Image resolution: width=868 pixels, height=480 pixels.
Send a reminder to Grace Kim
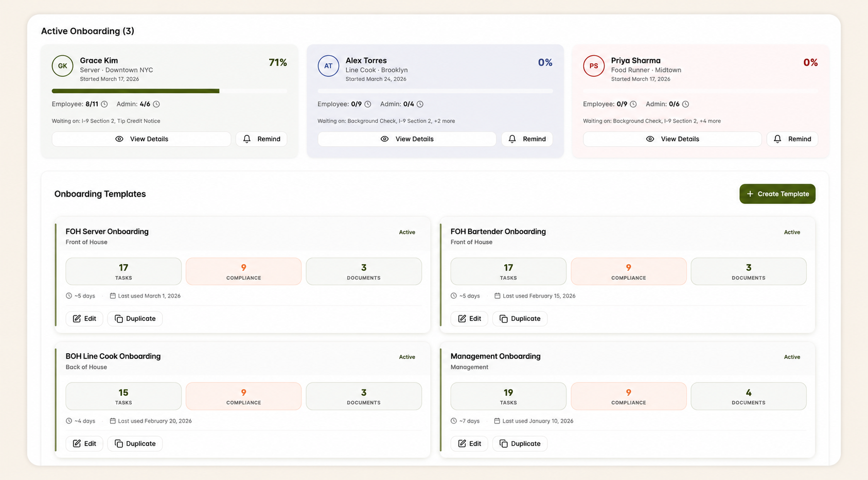click(261, 139)
